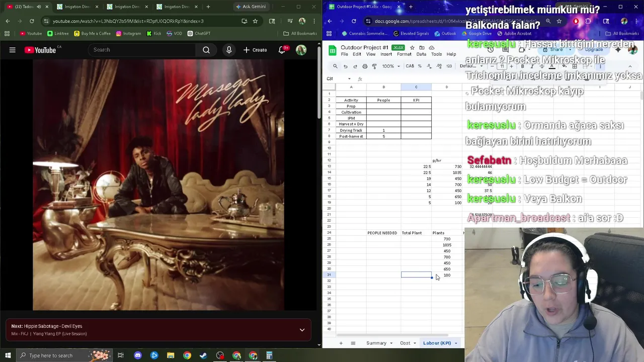
Task: Mute the Tadow YouTube tab audio icon
Action: click(x=39, y=7)
